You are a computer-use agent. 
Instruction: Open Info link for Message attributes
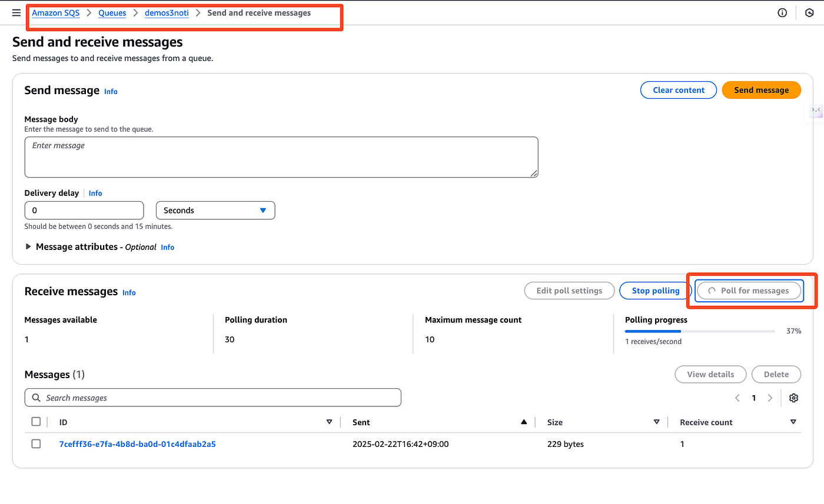[x=168, y=248]
